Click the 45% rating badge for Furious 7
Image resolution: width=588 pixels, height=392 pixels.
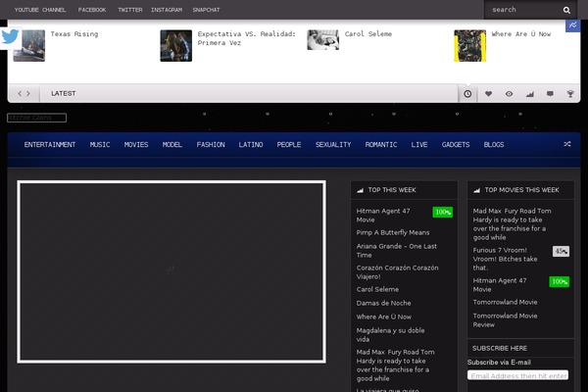pyautogui.click(x=561, y=251)
